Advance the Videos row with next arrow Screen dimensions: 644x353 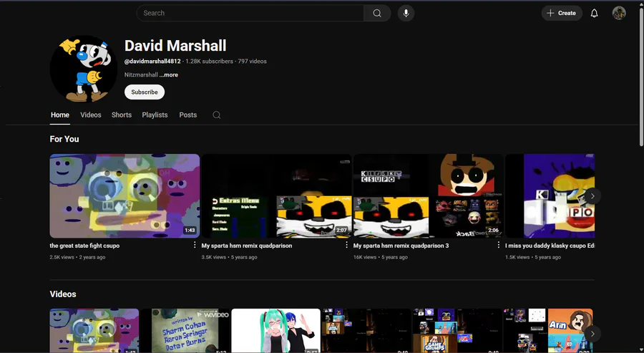pos(592,334)
